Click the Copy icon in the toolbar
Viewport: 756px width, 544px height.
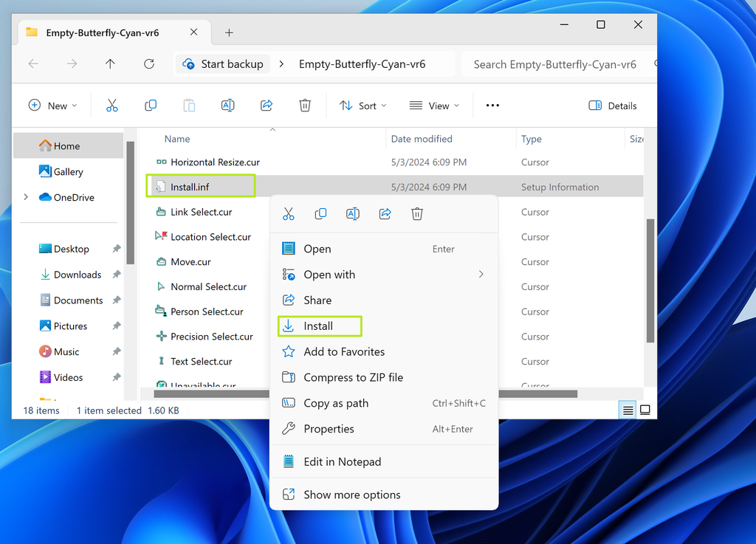pos(151,106)
